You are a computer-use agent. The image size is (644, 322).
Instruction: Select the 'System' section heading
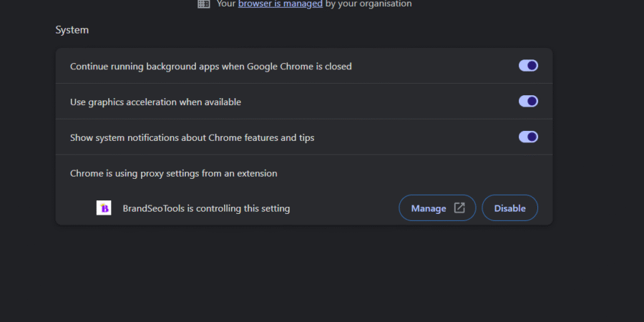click(72, 30)
